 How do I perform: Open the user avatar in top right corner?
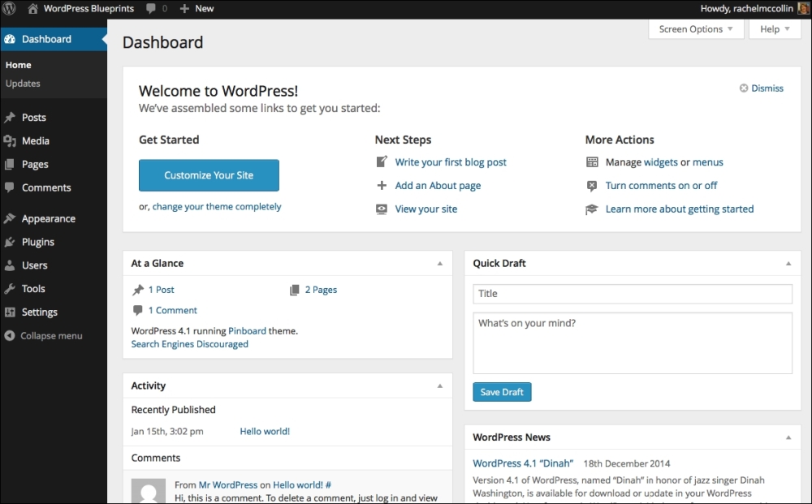804,8
